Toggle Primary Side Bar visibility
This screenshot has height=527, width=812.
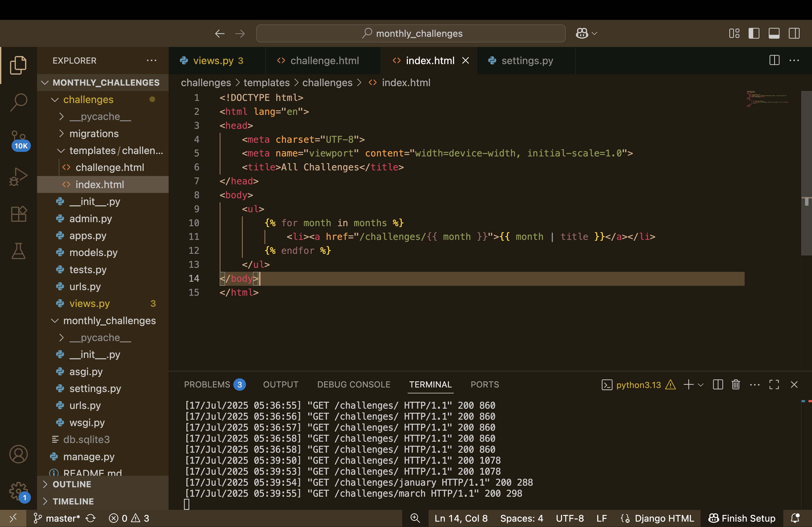(x=754, y=33)
